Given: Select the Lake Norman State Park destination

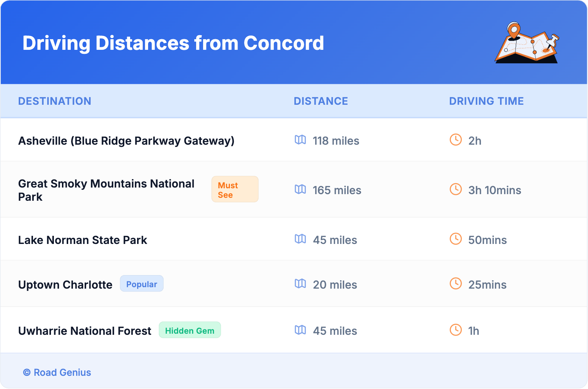Looking at the screenshot, I should pyautogui.click(x=82, y=240).
